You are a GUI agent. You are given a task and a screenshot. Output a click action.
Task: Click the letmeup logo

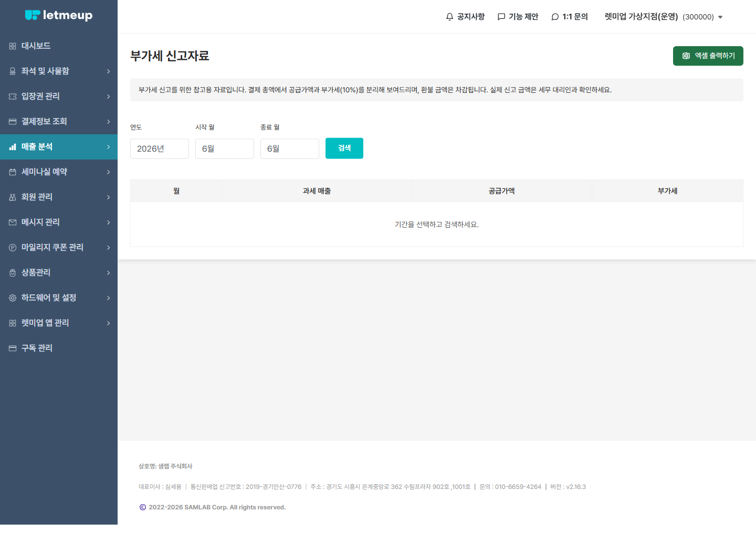(59, 15)
